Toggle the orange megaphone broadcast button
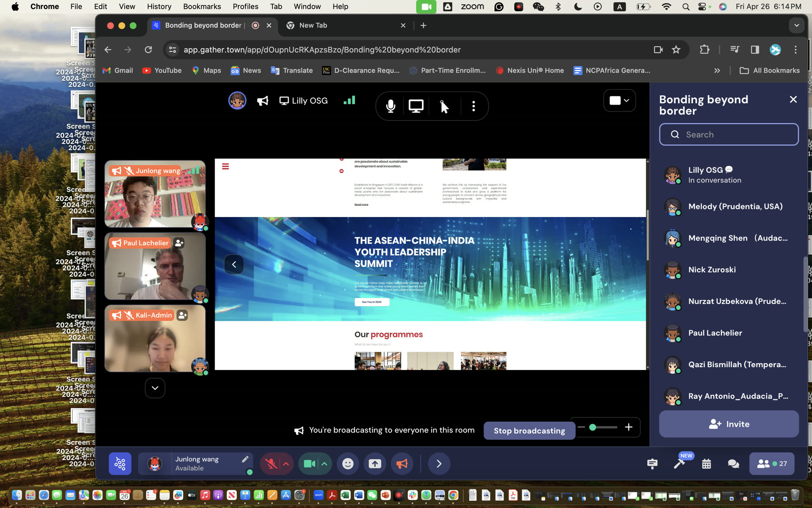Image resolution: width=812 pixels, height=508 pixels. 402,463
